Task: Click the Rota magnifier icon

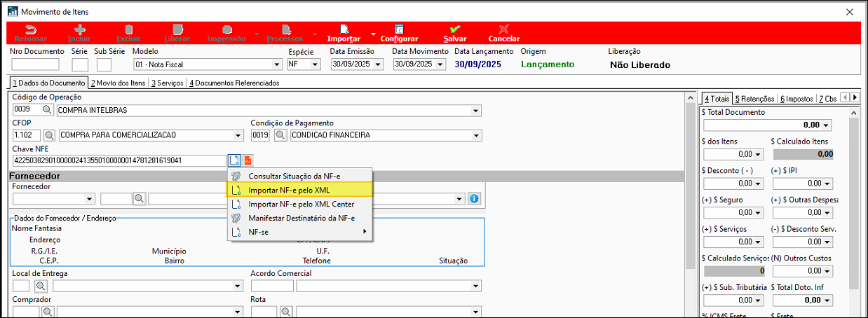Action: [285, 311]
